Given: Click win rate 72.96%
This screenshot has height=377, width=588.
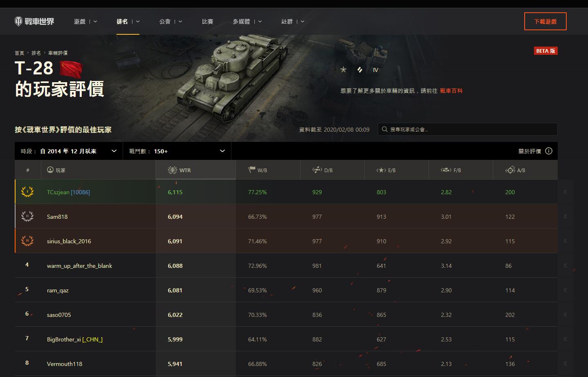Looking at the screenshot, I should [x=257, y=266].
